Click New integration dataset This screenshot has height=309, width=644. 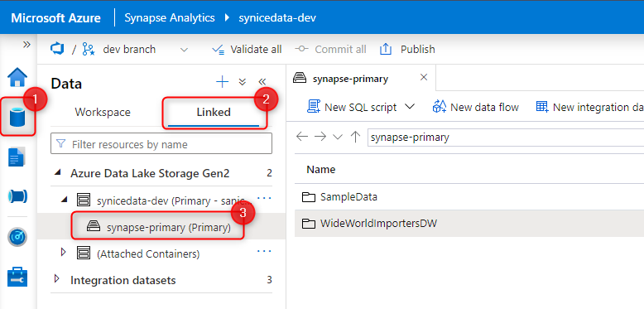click(589, 107)
